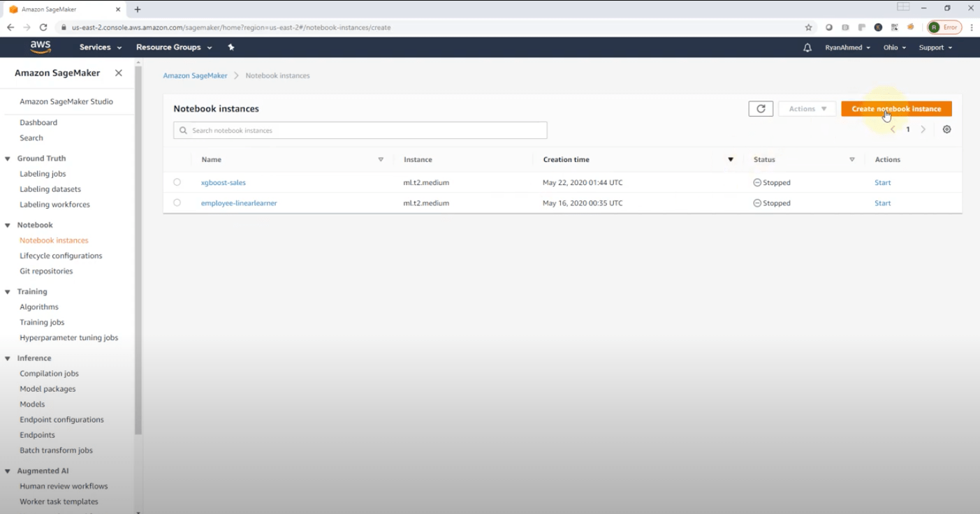This screenshot has width=980, height=514.
Task: Click the pin shortcut icon next to Resource Groups
Action: coord(231,47)
